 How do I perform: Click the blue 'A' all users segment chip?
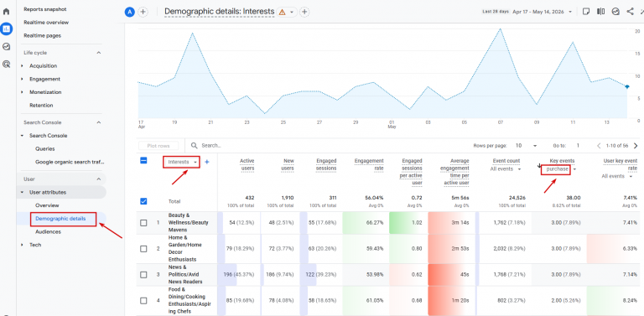pyautogui.click(x=130, y=12)
